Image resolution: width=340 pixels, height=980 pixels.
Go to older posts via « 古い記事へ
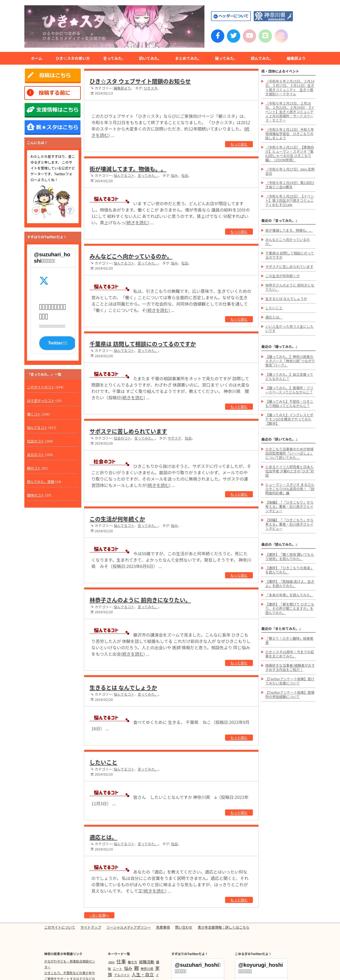(99, 915)
